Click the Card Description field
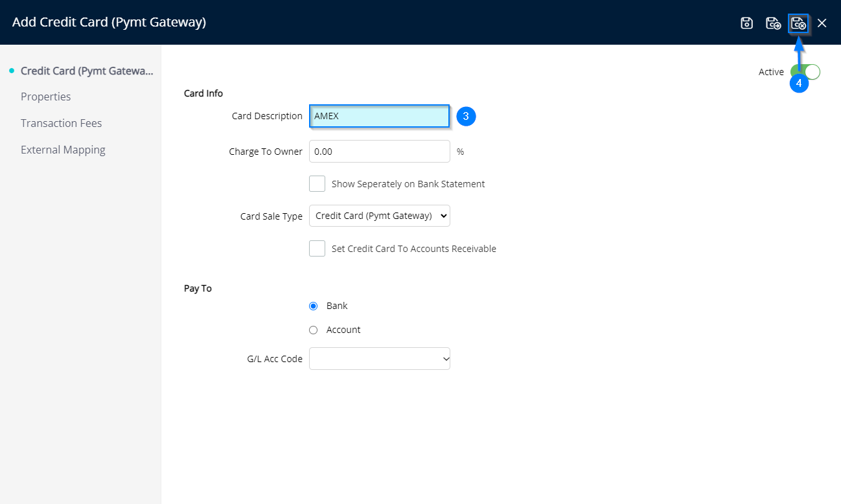 (379, 116)
